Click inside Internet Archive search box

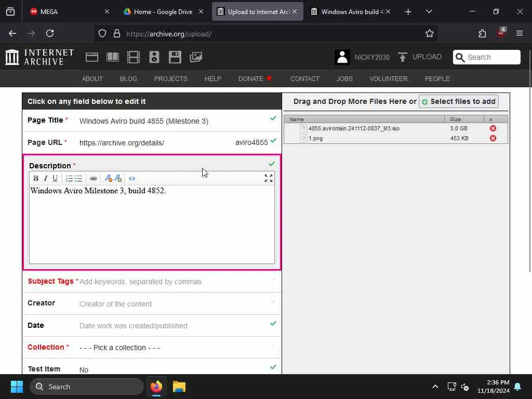[x=486, y=57]
